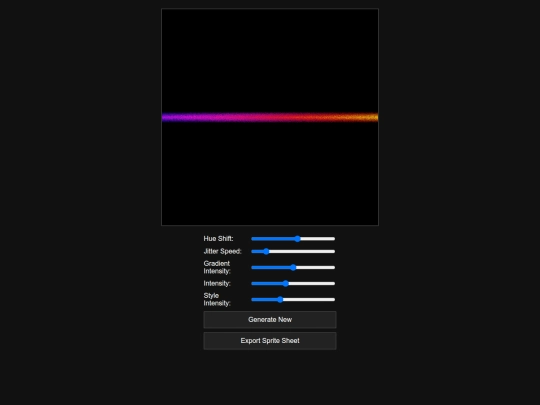Click the far right end of Style Intensity track
540x405 pixels.
coord(333,300)
